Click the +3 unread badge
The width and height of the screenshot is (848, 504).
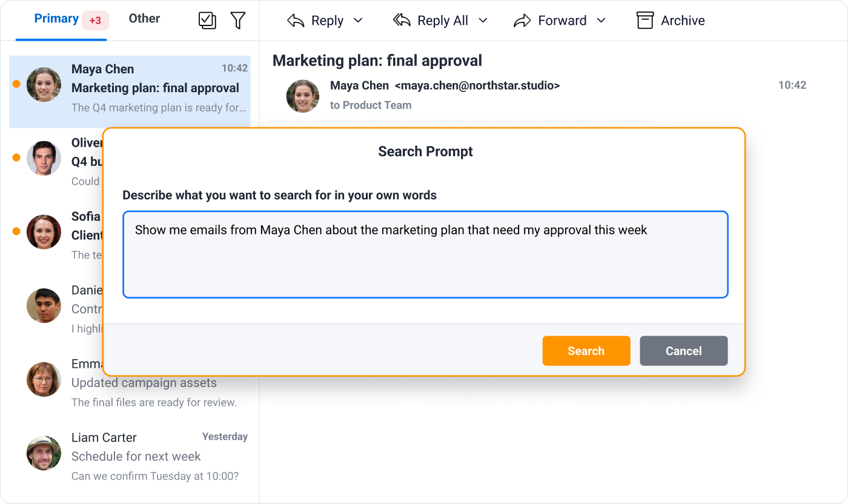[x=95, y=21]
